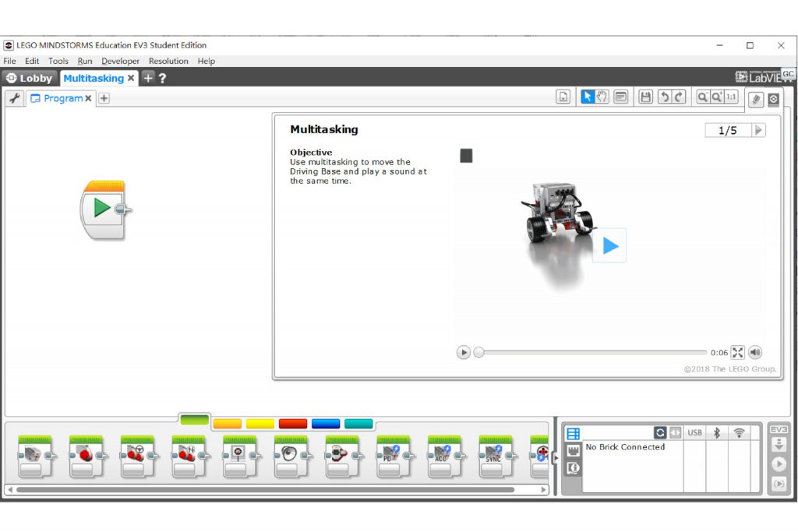Activate the Pan hand tool
The width and height of the screenshot is (798, 532).
pyautogui.click(x=602, y=97)
